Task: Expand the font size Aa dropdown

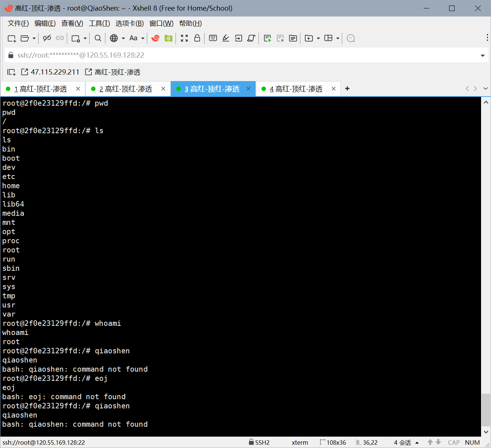Action: click(143, 38)
